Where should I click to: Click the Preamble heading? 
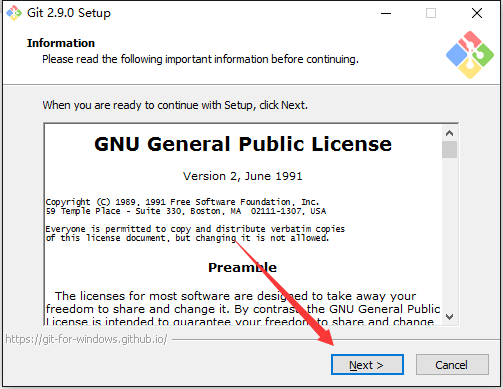[x=242, y=267]
